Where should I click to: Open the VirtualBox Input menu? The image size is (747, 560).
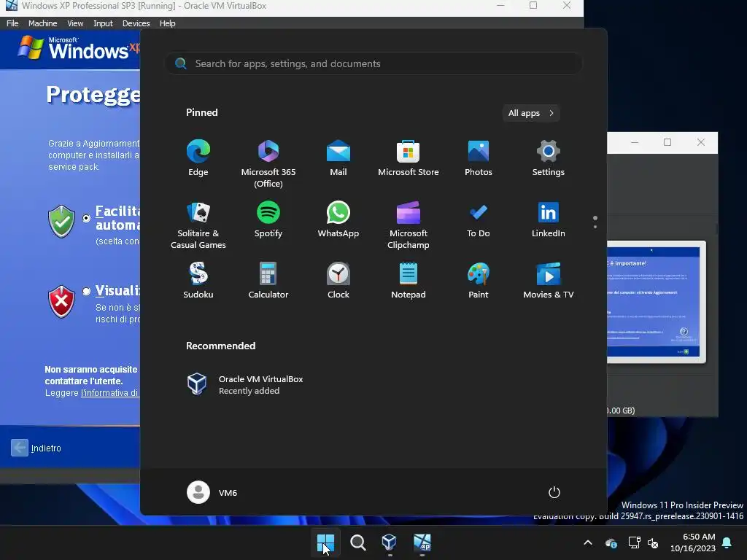click(103, 23)
